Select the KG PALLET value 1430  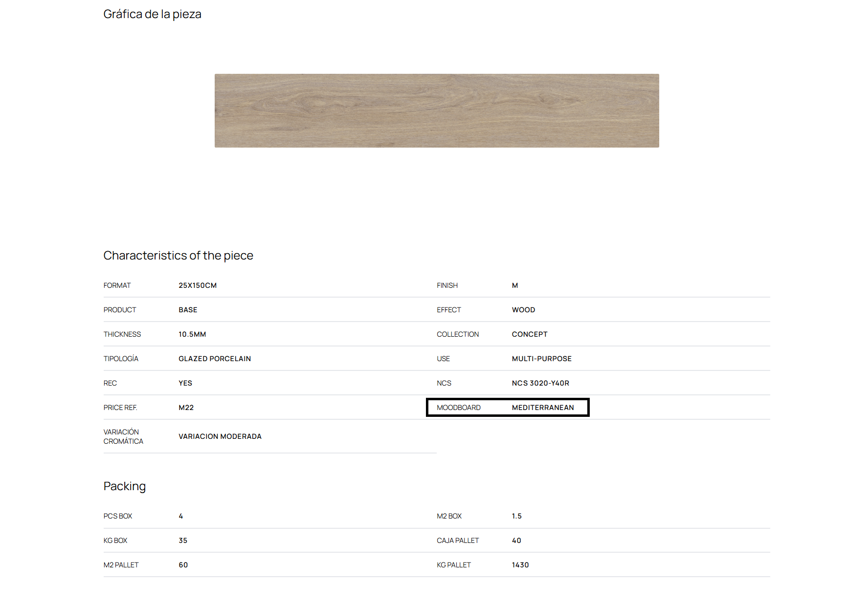(520, 565)
